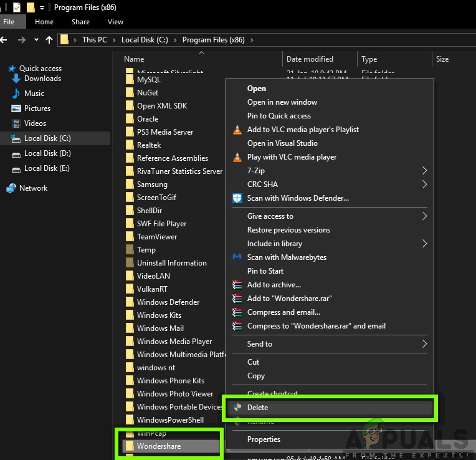This screenshot has height=460, width=476.
Task: Expand the Include in library submenu arrow
Action: click(x=424, y=244)
